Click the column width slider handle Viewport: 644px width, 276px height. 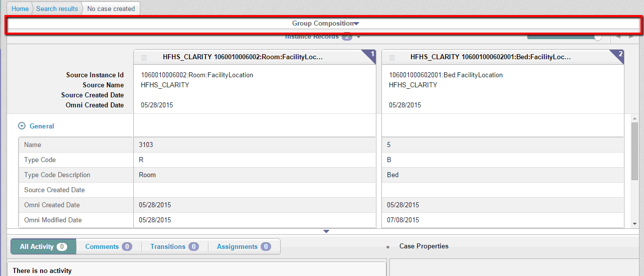tap(597, 37)
